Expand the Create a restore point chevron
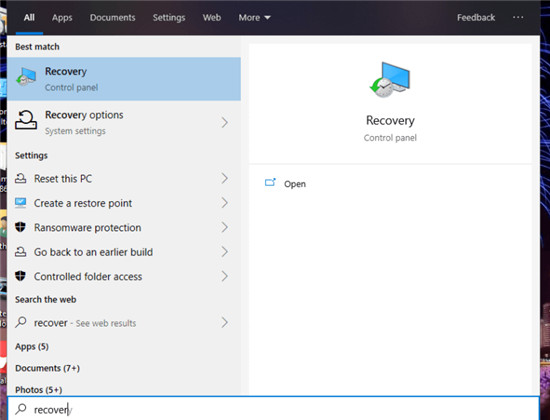This screenshot has width=550, height=420. click(x=224, y=202)
